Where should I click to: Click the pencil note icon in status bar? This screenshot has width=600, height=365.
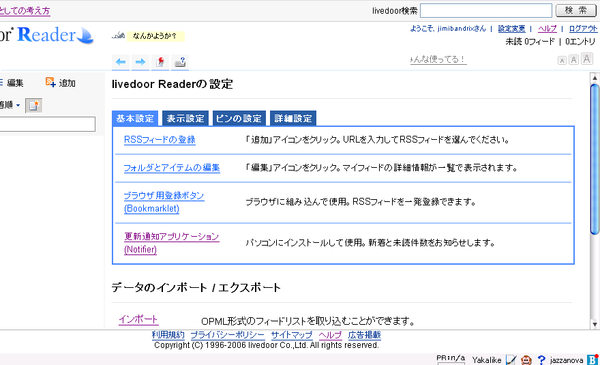(511, 360)
